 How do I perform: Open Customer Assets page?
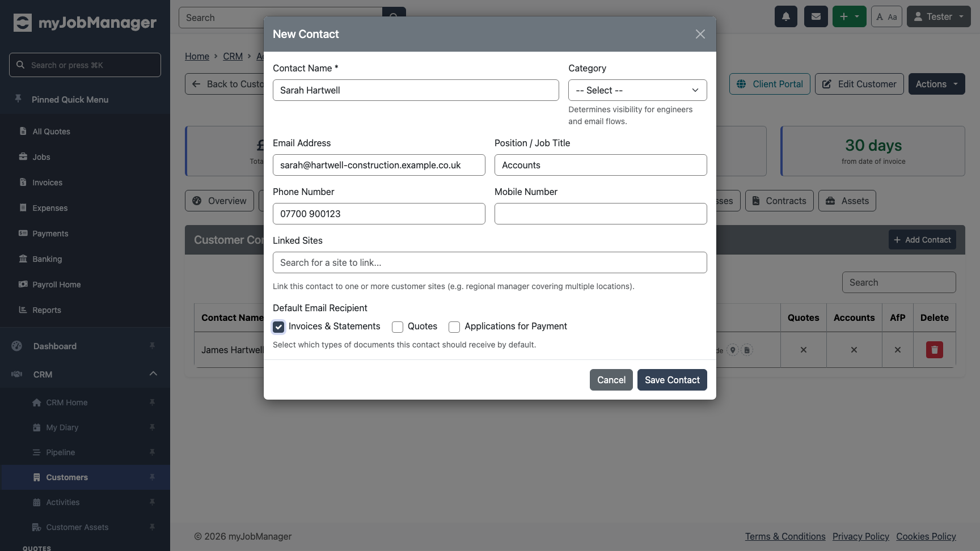pyautogui.click(x=77, y=527)
